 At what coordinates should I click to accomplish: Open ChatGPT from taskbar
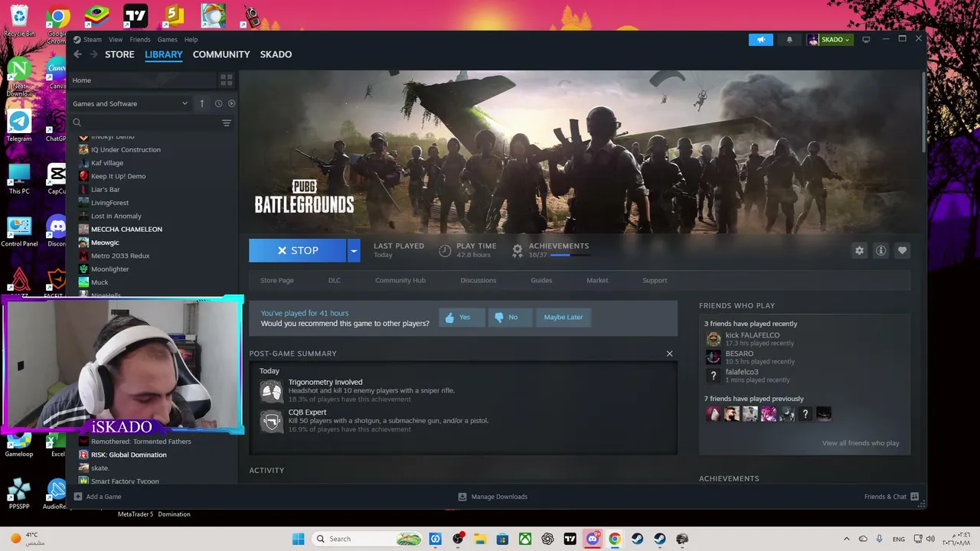click(x=547, y=539)
